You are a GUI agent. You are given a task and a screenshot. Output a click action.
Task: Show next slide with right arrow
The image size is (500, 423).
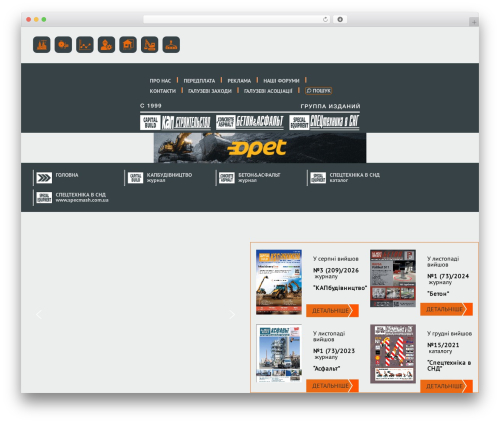232,314
